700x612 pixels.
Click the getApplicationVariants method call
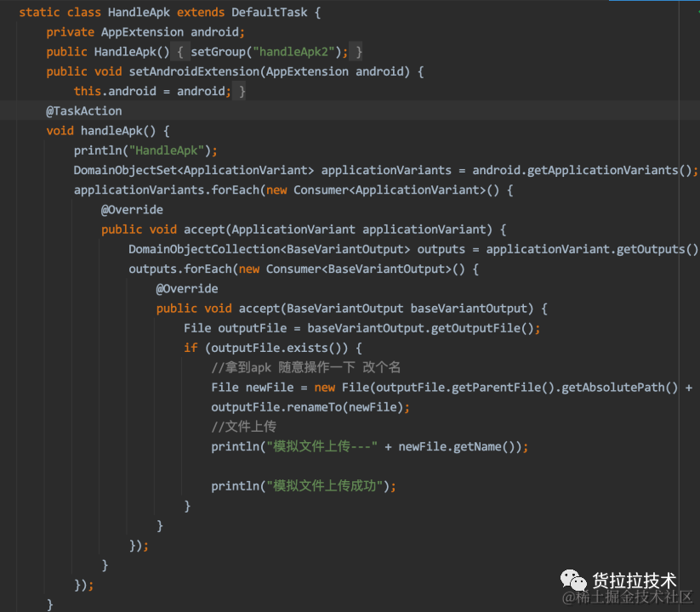[x=603, y=170]
